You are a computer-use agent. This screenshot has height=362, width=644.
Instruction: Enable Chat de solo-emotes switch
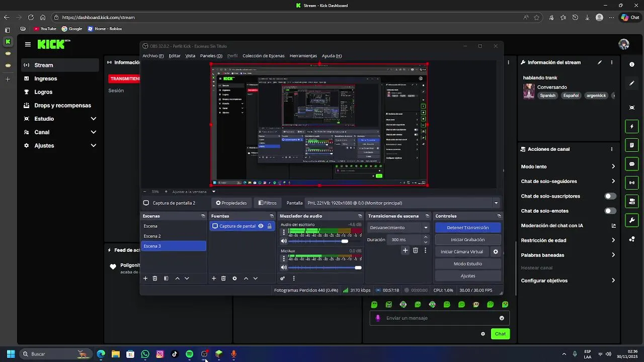pos(610,211)
